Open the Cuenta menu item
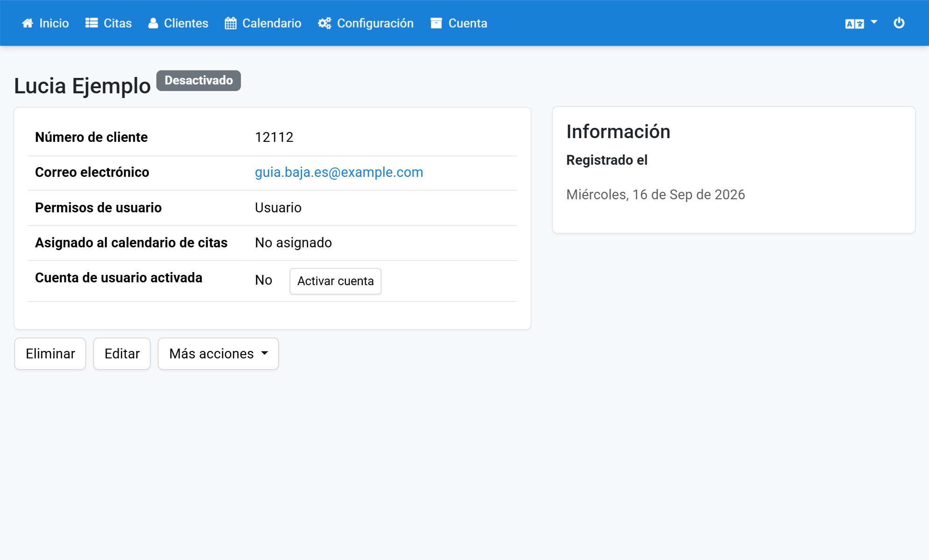 459,23
